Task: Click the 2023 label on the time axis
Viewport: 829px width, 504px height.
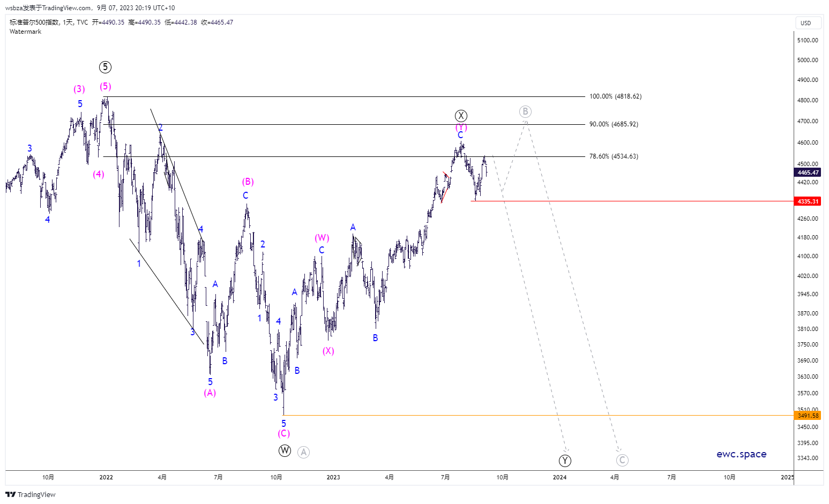Action: pyautogui.click(x=333, y=477)
